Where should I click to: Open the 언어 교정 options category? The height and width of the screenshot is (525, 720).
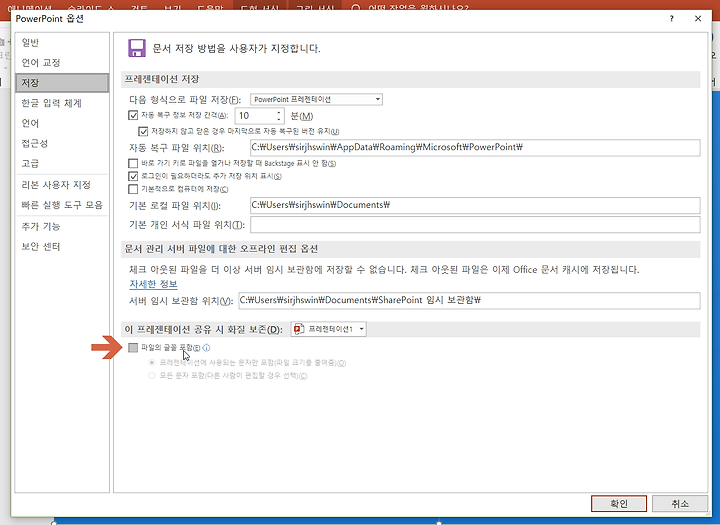(62, 63)
